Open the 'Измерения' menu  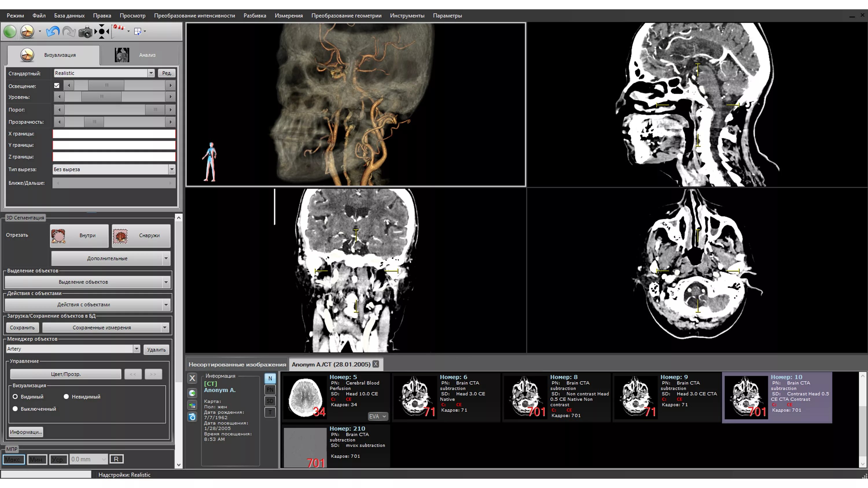click(x=288, y=16)
